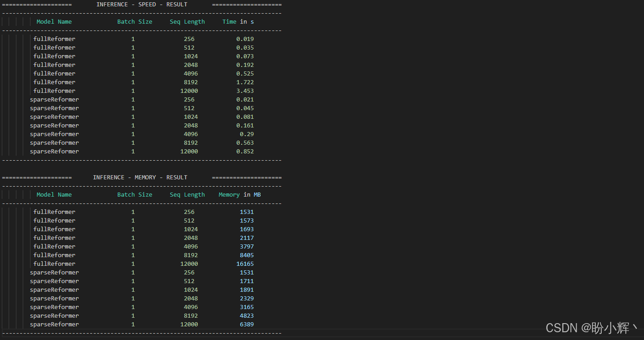Click "Model Name" header in the speed table

54,22
